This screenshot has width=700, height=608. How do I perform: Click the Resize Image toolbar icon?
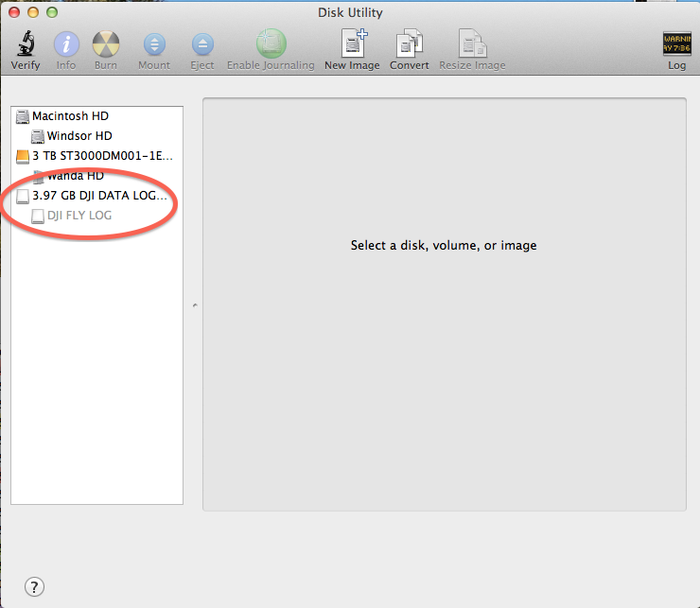[x=472, y=43]
